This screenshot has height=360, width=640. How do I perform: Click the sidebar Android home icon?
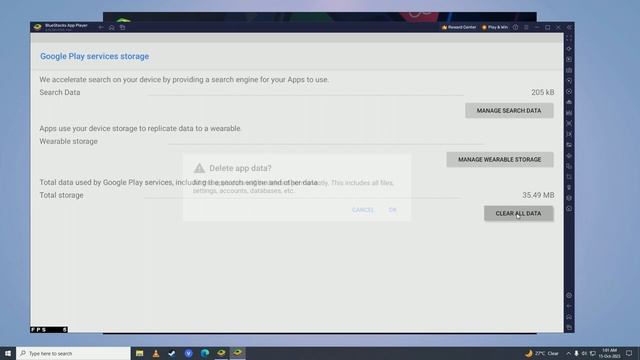[569, 317]
